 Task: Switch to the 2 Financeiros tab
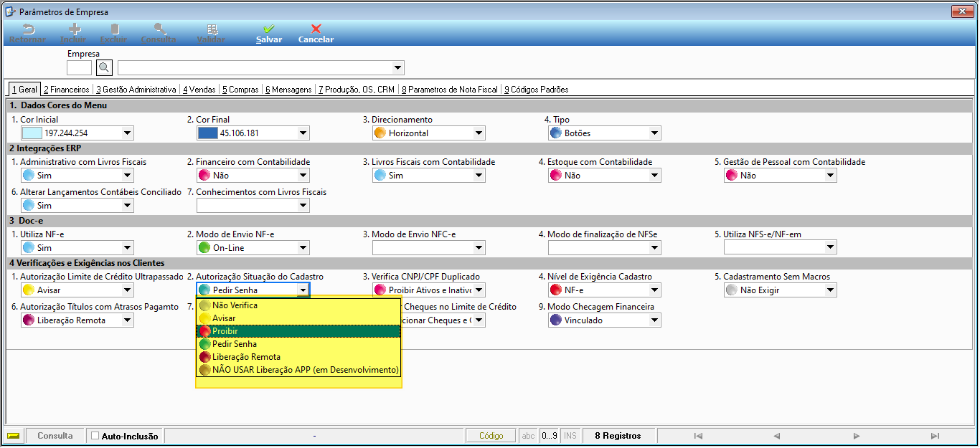coord(67,90)
